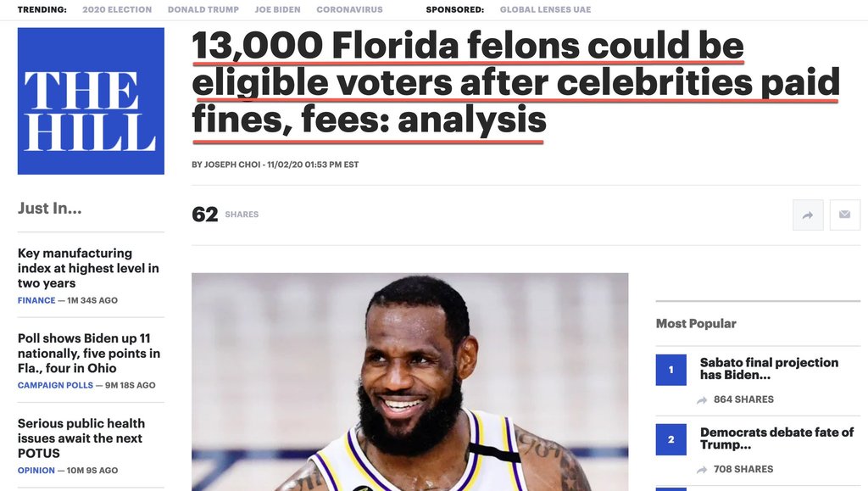Viewport: 868px width, 491px height.
Task: Open the Donald Trump trending topic
Action: click(203, 9)
